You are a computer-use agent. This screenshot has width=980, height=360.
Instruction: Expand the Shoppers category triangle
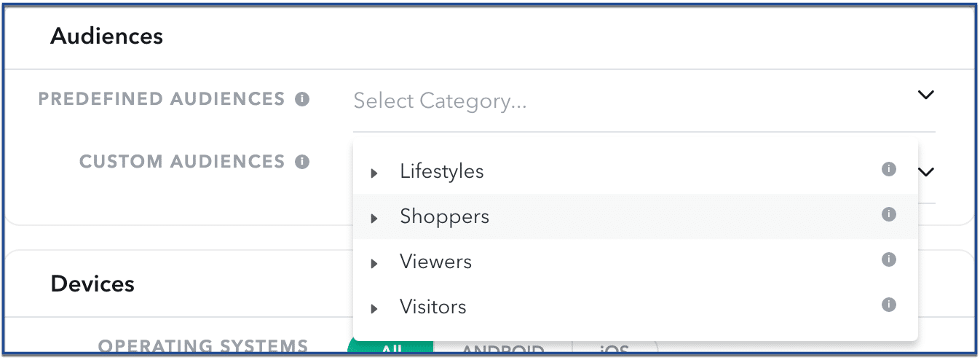[x=374, y=219]
